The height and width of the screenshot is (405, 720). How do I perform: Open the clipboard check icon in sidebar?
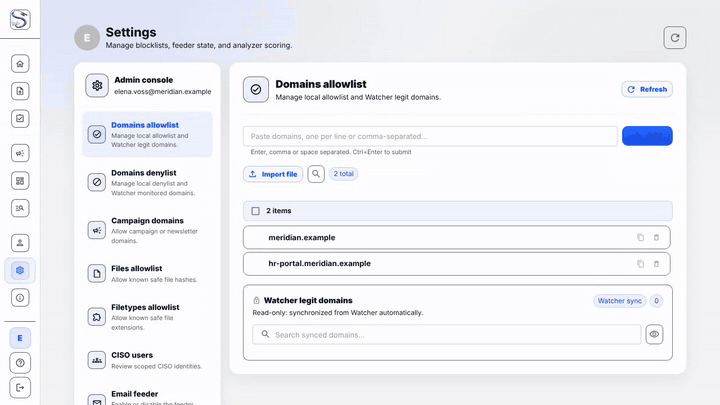pos(20,118)
